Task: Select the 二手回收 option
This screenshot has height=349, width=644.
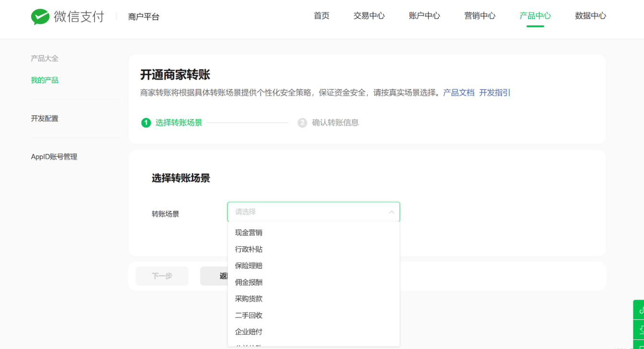Action: [x=248, y=315]
